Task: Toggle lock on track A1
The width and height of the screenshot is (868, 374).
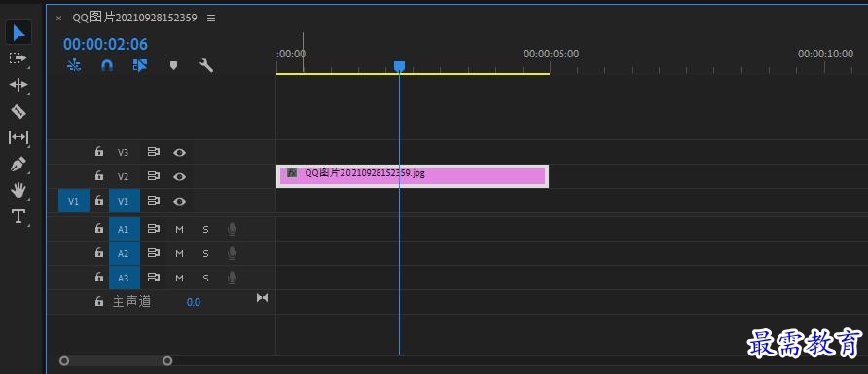Action: (99, 228)
